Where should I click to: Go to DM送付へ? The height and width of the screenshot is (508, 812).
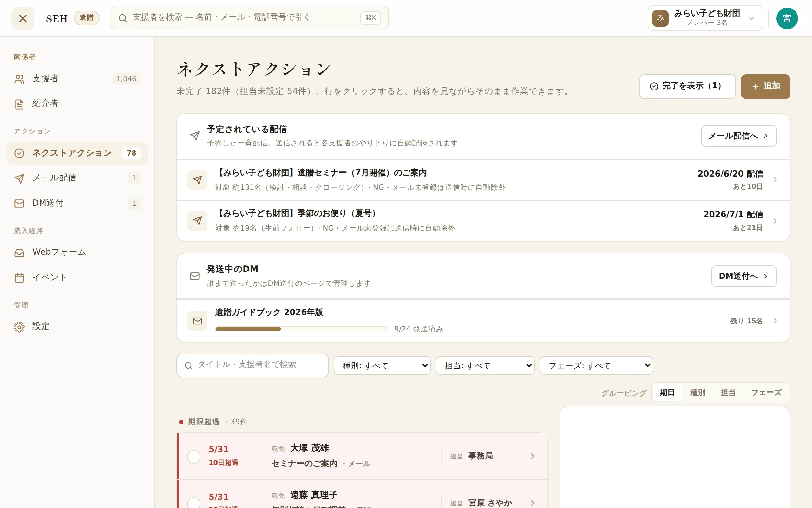(x=743, y=276)
